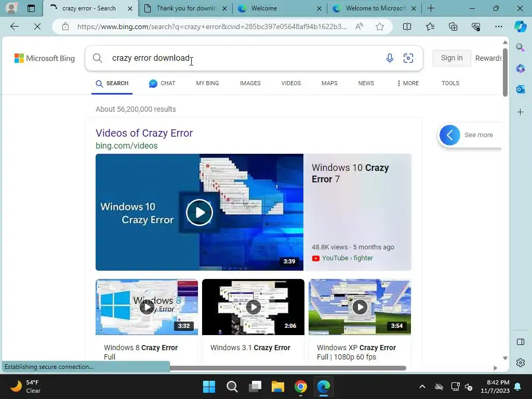Open Browser essentials heart icon
This screenshot has height=399, width=532.
pyautogui.click(x=476, y=26)
